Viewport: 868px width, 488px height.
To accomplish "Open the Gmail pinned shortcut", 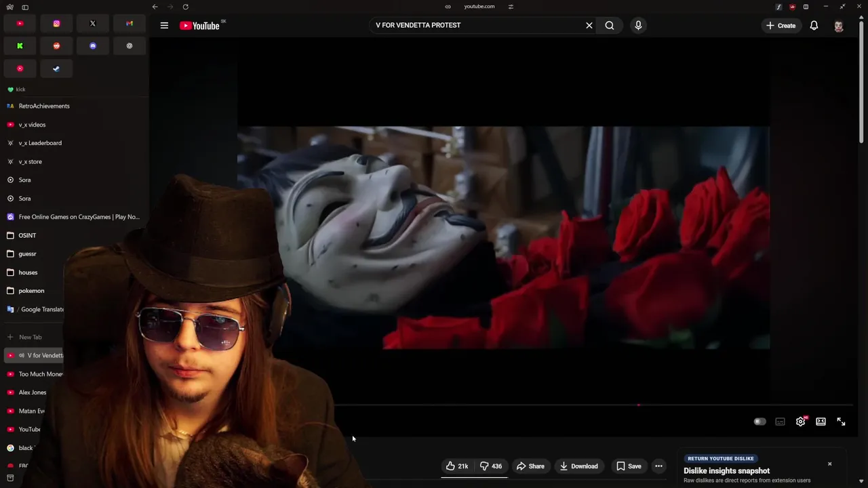I will [130, 24].
